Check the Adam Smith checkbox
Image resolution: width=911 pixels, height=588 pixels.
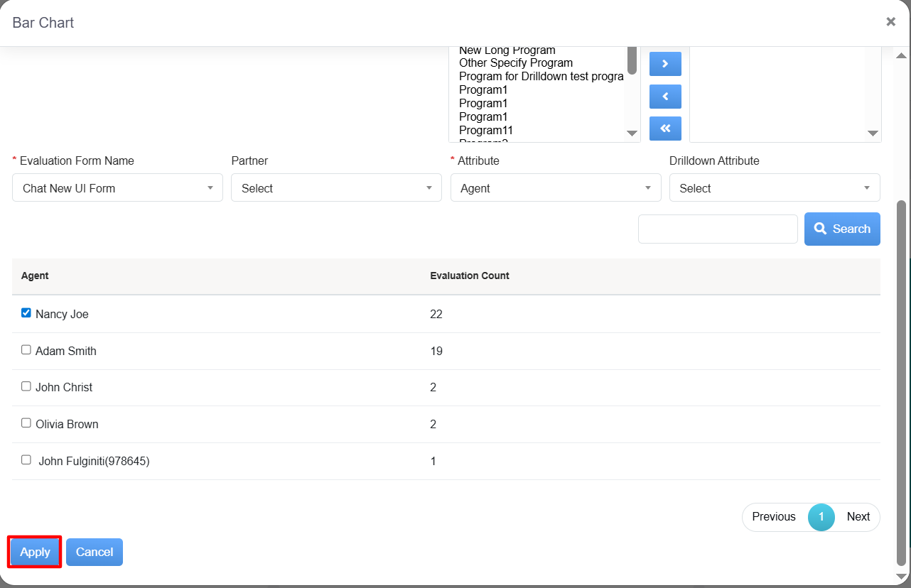26,350
